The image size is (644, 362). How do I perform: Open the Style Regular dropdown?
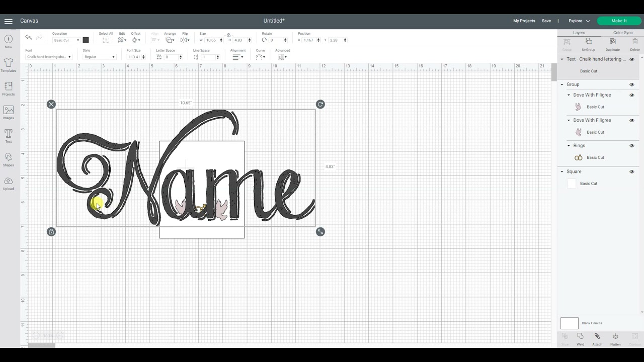coord(99,57)
